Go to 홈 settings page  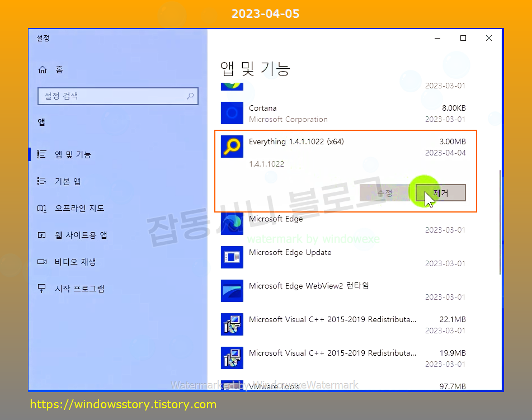click(117, 70)
